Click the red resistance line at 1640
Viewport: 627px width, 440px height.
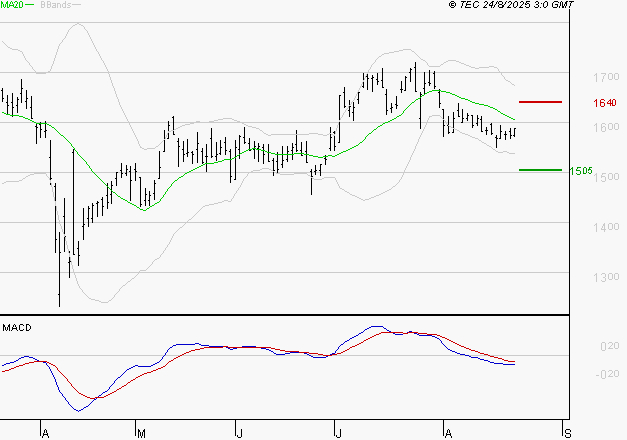pos(540,102)
